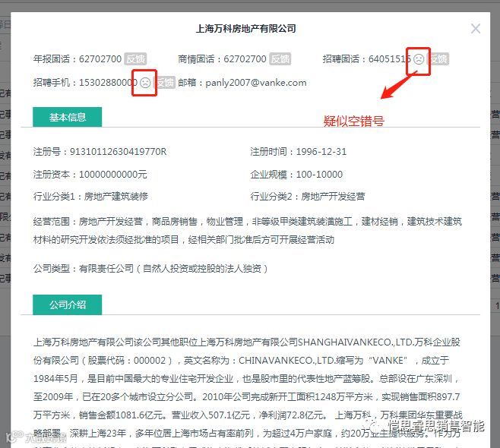This screenshot has width=500, height=448.
Task: Click 反馈 next to 招聘固话
Action: pyautogui.click(x=439, y=59)
